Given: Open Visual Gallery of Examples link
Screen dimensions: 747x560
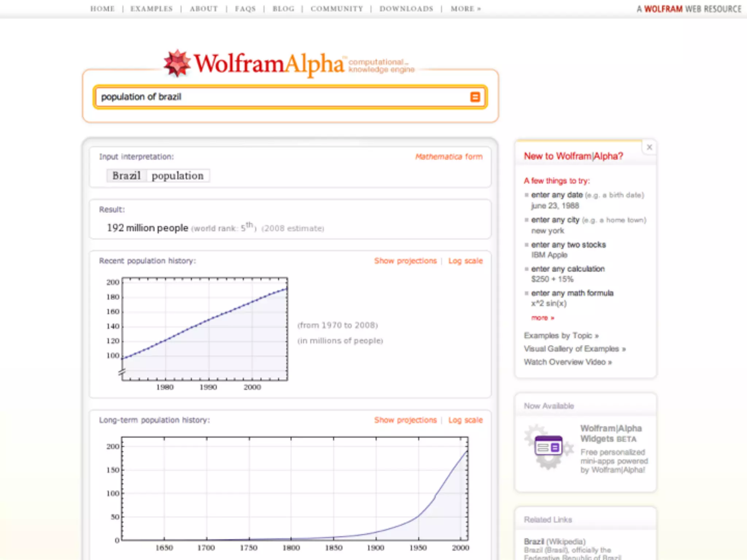Looking at the screenshot, I should coord(574,349).
